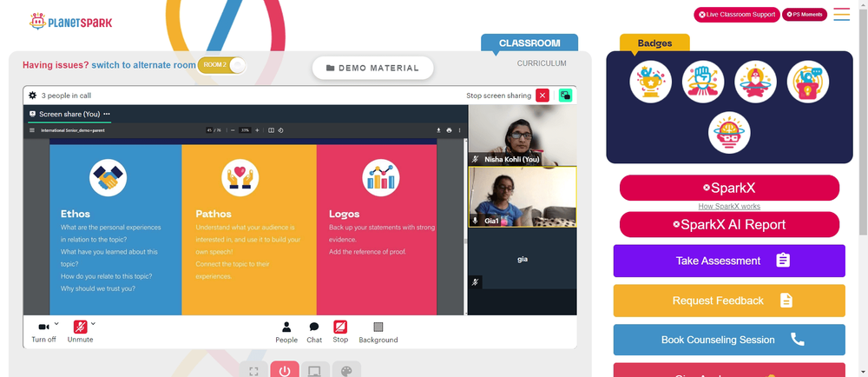Click the Stop screen share button
The image size is (868, 377).
point(340,332)
